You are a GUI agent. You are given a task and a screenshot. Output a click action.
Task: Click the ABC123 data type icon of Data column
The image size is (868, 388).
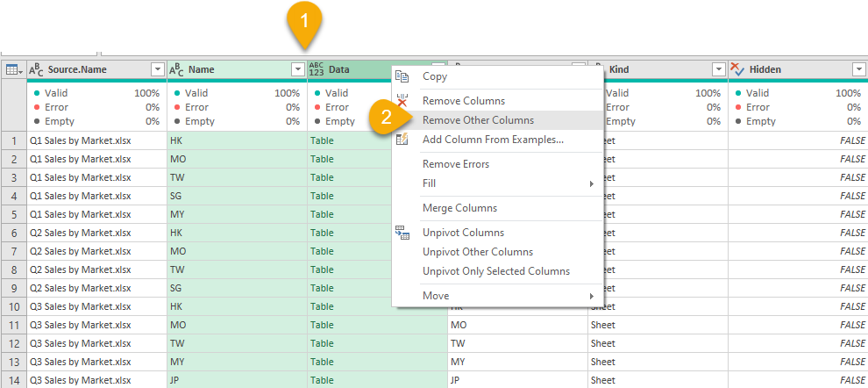317,69
